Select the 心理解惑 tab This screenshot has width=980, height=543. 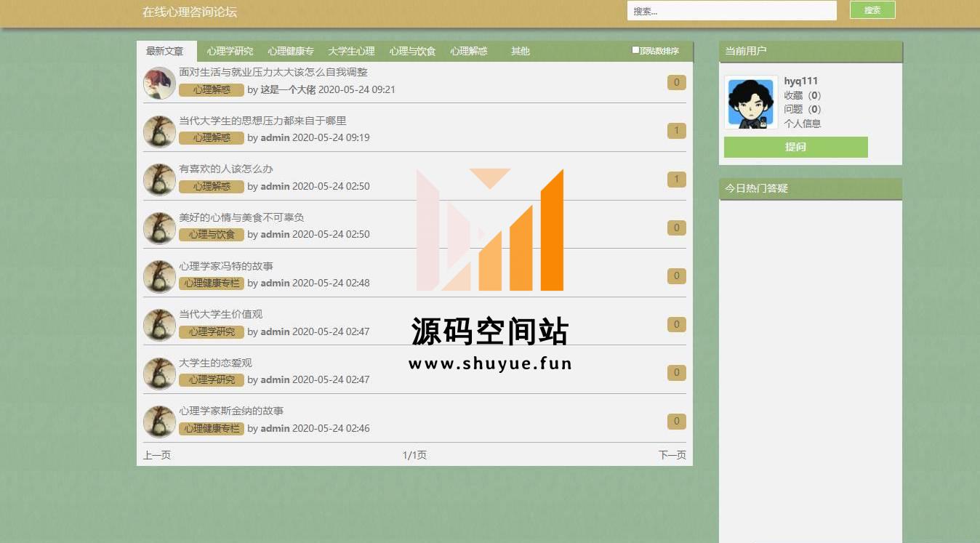click(x=469, y=51)
